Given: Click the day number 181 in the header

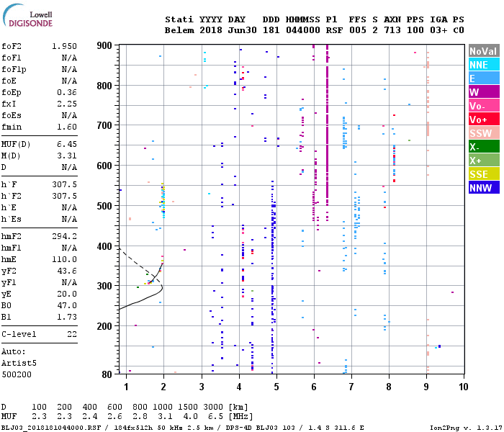Looking at the screenshot, I should (x=271, y=30).
